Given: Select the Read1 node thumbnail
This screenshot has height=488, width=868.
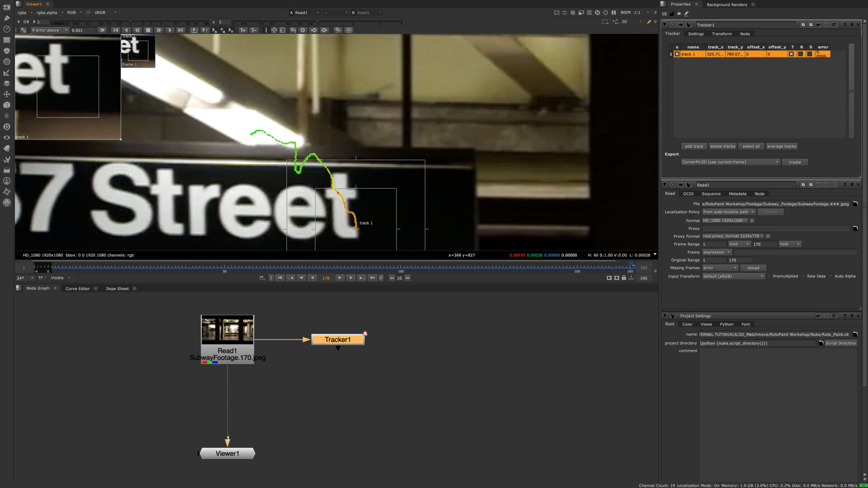Looking at the screenshot, I should 227,330.
